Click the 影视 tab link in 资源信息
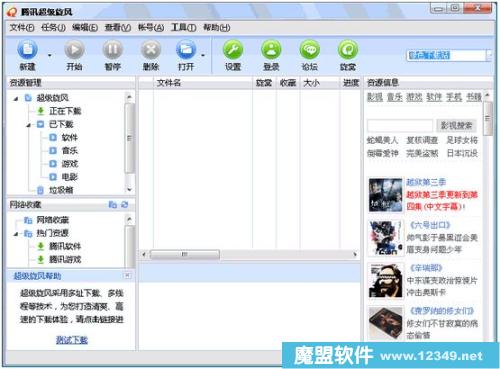 (375, 97)
